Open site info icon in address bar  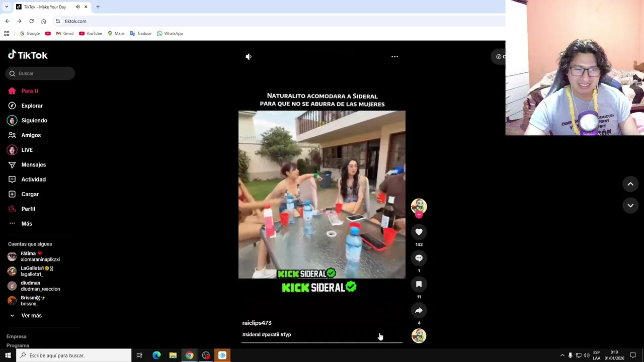coord(58,21)
